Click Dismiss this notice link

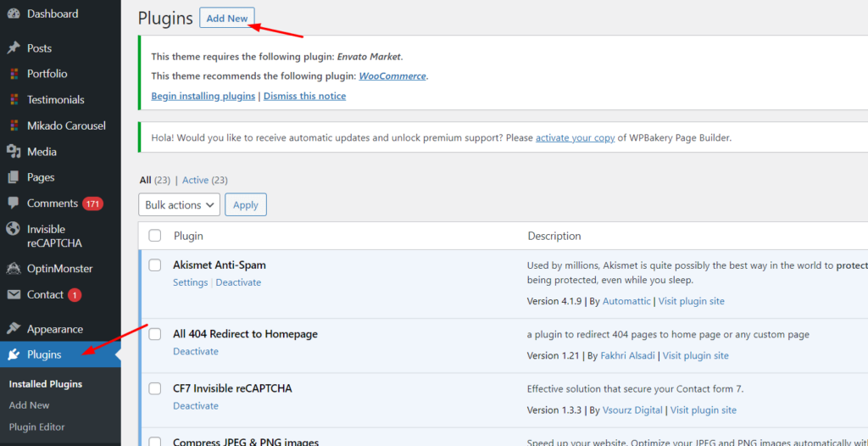tap(304, 96)
